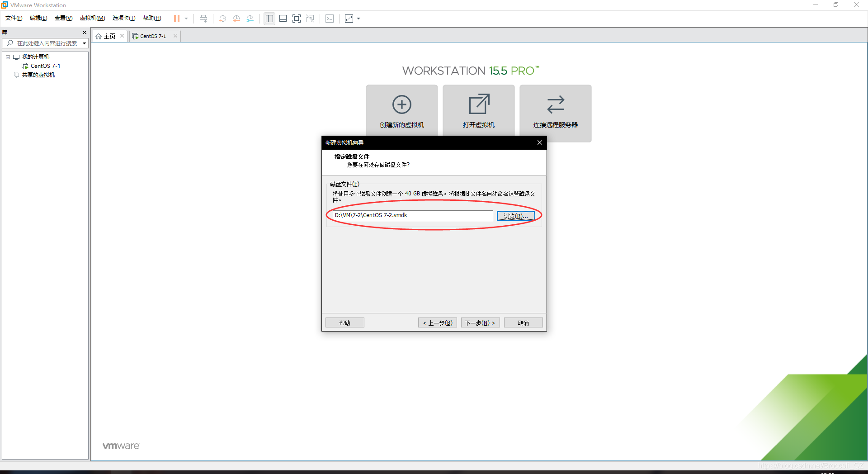
Task: Select 我的计算机 in the library tree
Action: [x=36, y=57]
